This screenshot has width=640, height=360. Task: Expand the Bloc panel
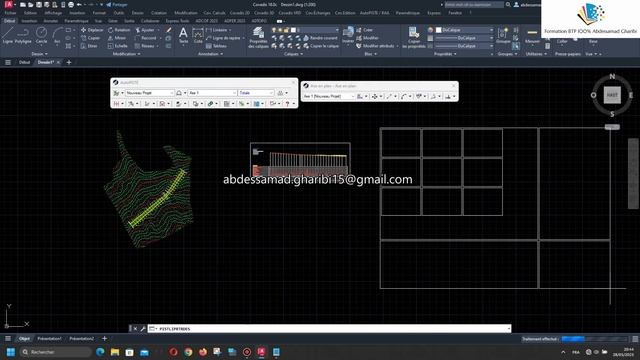(371, 54)
